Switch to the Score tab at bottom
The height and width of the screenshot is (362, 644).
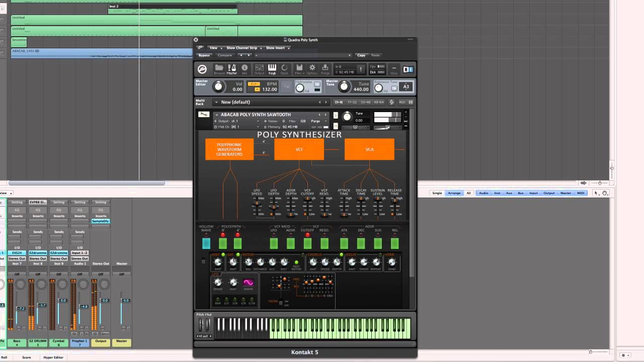coord(26,357)
